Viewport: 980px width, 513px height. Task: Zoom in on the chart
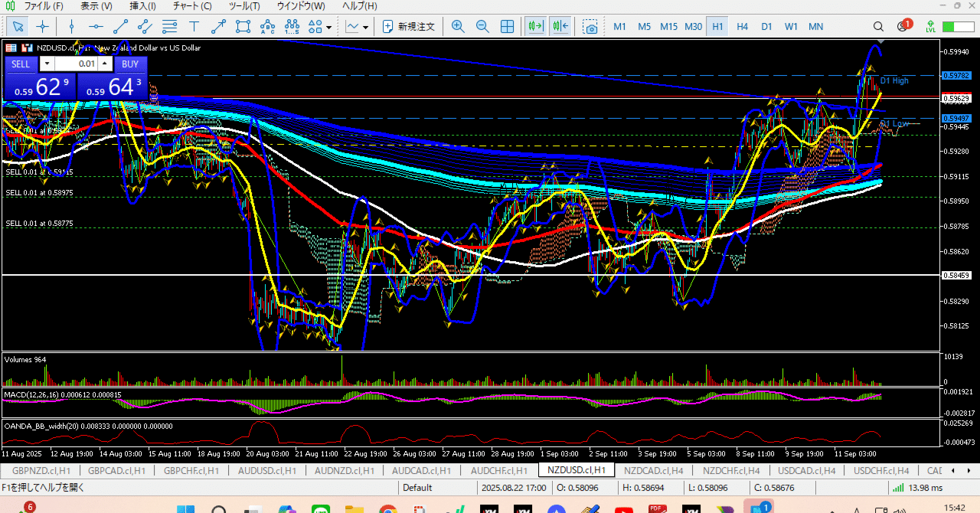(x=458, y=26)
